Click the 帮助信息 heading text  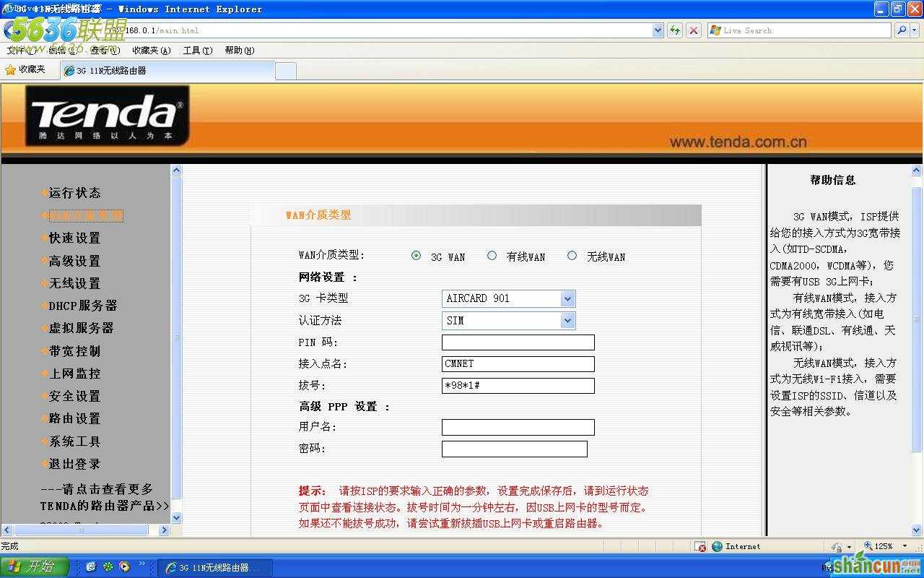coord(833,180)
